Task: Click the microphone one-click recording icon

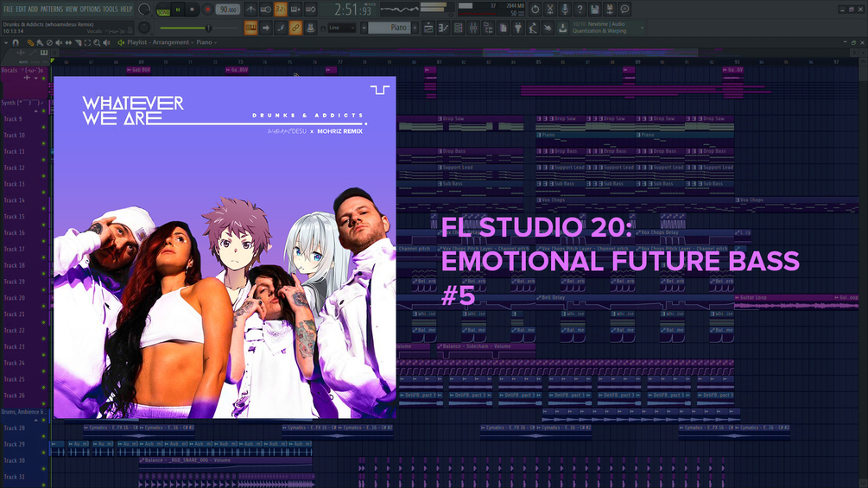Action: [x=565, y=10]
